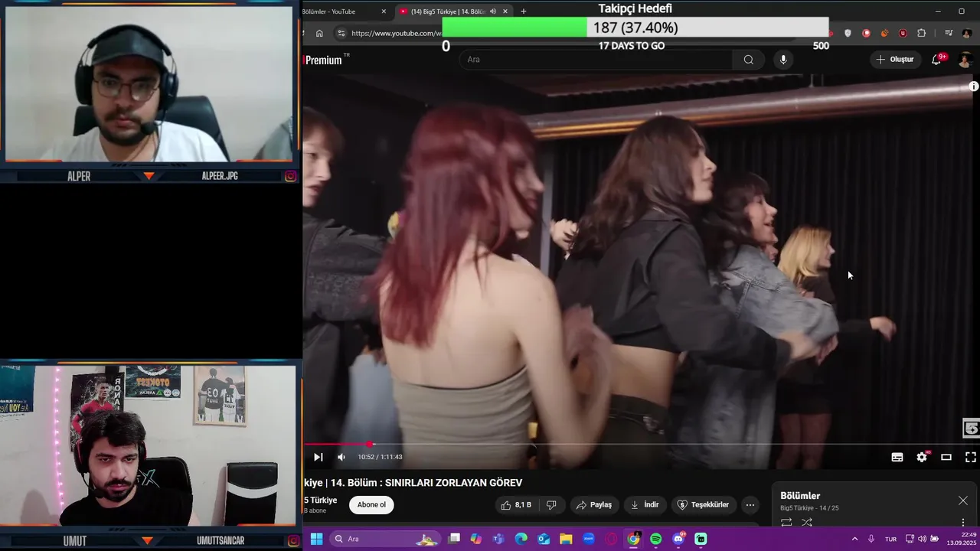Open the video player settings gear
980x551 pixels.
tap(922, 457)
